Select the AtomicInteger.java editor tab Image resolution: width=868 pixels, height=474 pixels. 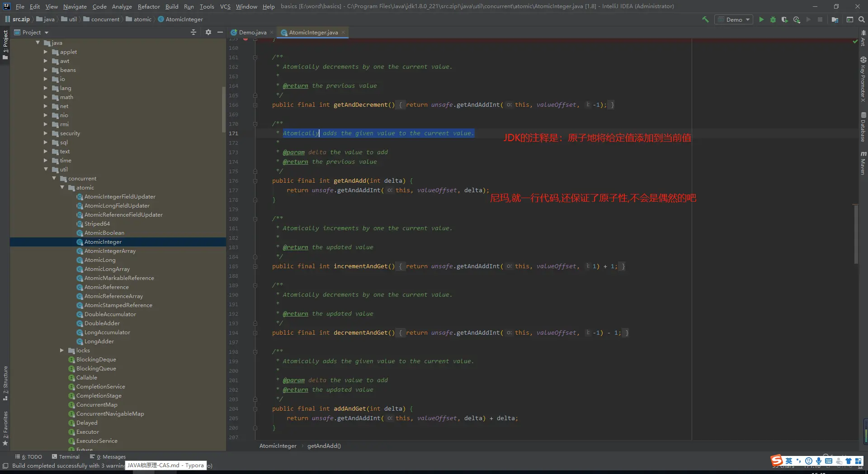313,32
